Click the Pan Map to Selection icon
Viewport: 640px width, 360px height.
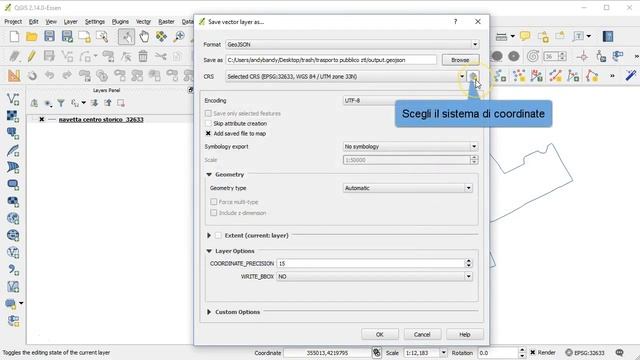[161, 37]
